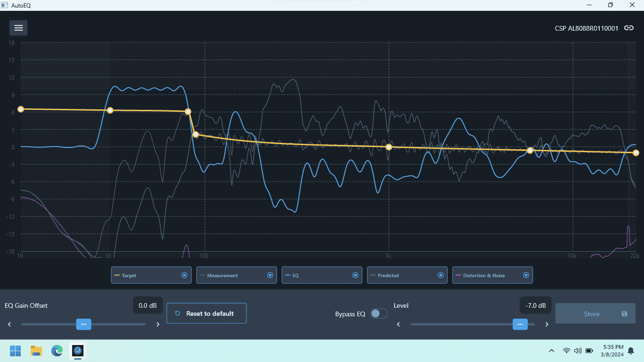Click the device link icon
Screen dimensions: 644x362
point(628,28)
